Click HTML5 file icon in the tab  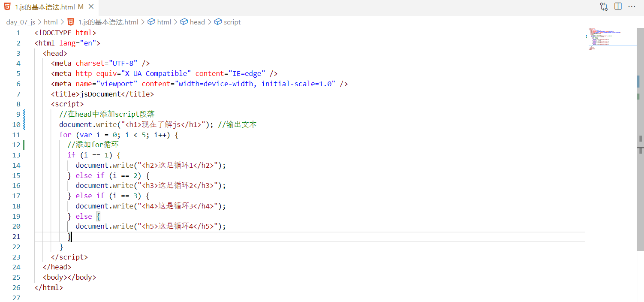7,7
